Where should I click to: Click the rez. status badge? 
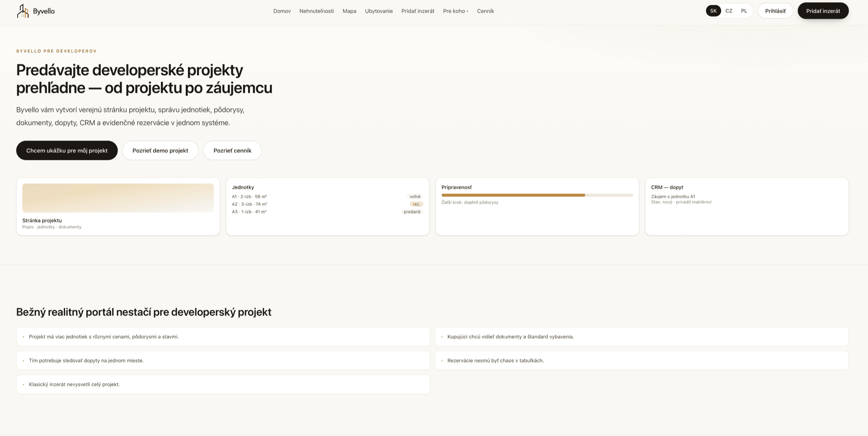pyautogui.click(x=416, y=204)
